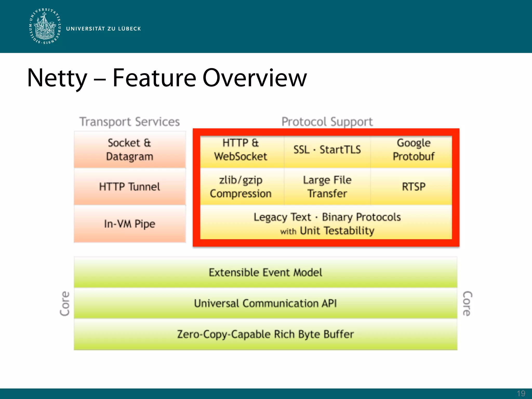The height and width of the screenshot is (399, 532).
Task: Click the Transport Services heading
Action: 130,122
